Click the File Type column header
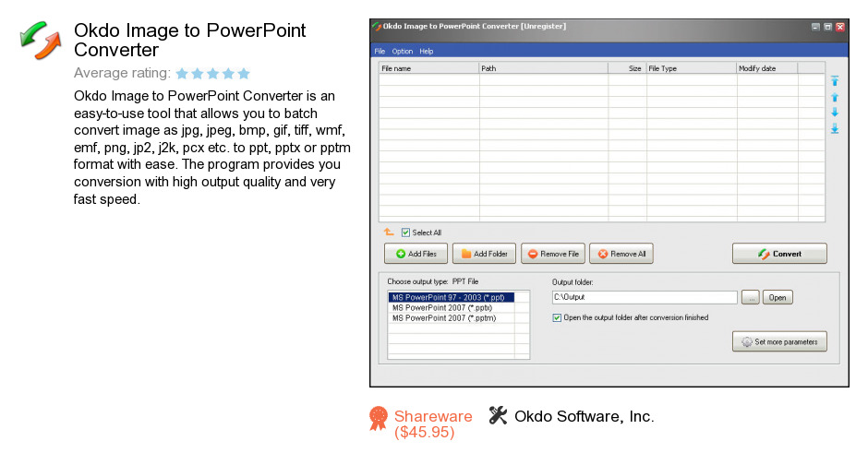Screen dimensions: 868x465 [x=692, y=68]
